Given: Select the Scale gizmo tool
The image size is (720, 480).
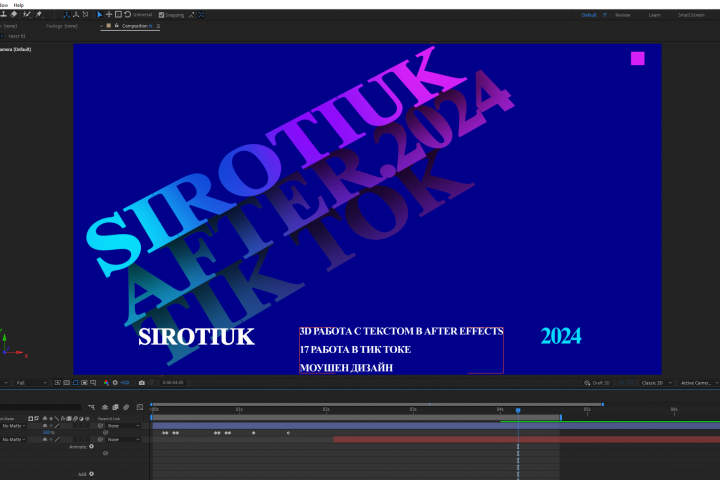Looking at the screenshot, I should pyautogui.click(x=118, y=15).
